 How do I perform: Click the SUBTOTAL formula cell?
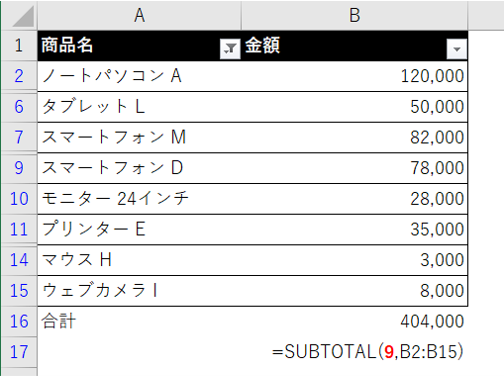(x=354, y=352)
